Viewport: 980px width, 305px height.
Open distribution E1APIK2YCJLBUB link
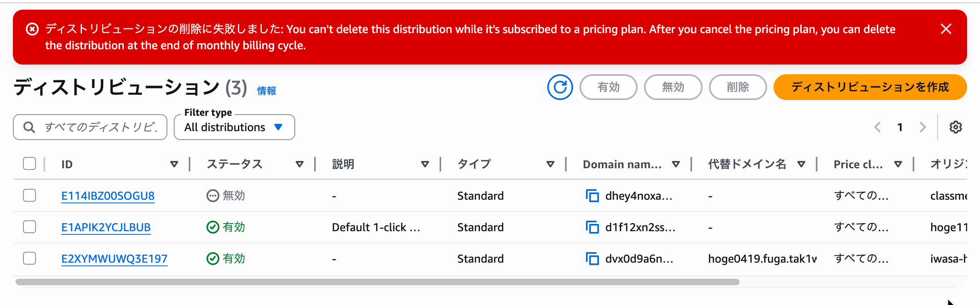[x=106, y=227]
